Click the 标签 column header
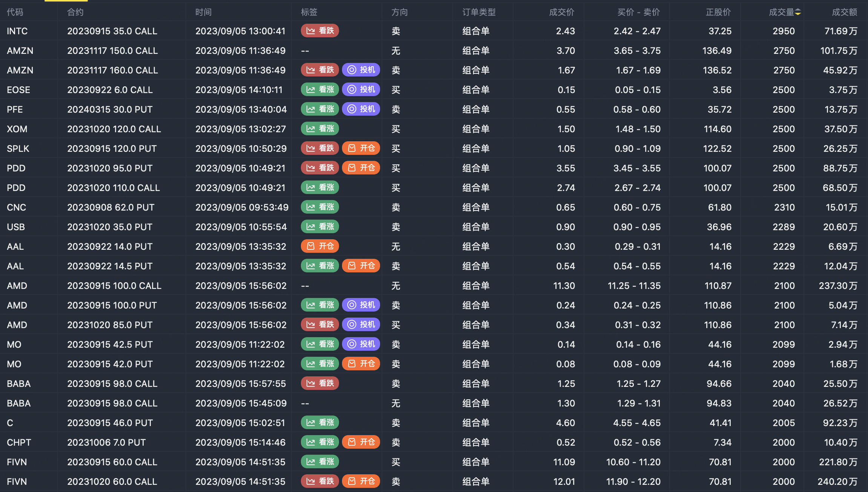The width and height of the screenshot is (868, 492). coord(309,12)
